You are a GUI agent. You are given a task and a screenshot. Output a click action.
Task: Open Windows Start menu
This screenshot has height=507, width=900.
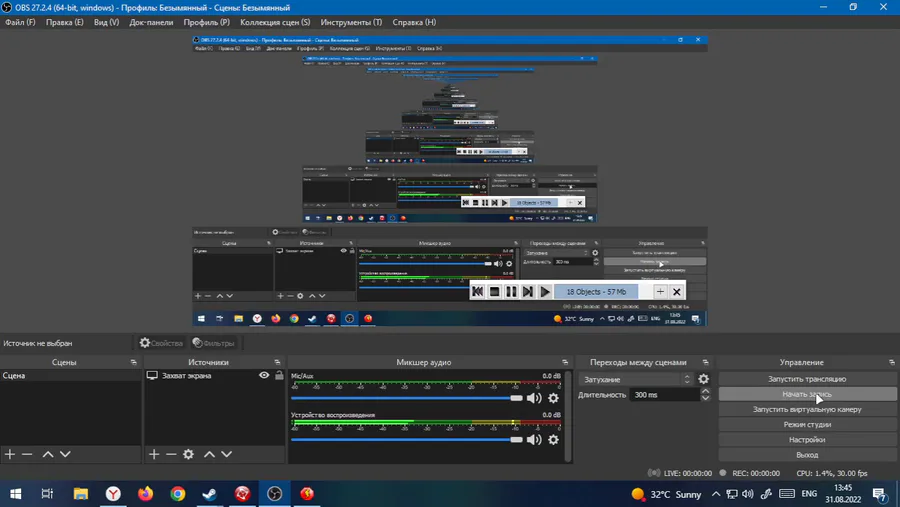[15, 494]
